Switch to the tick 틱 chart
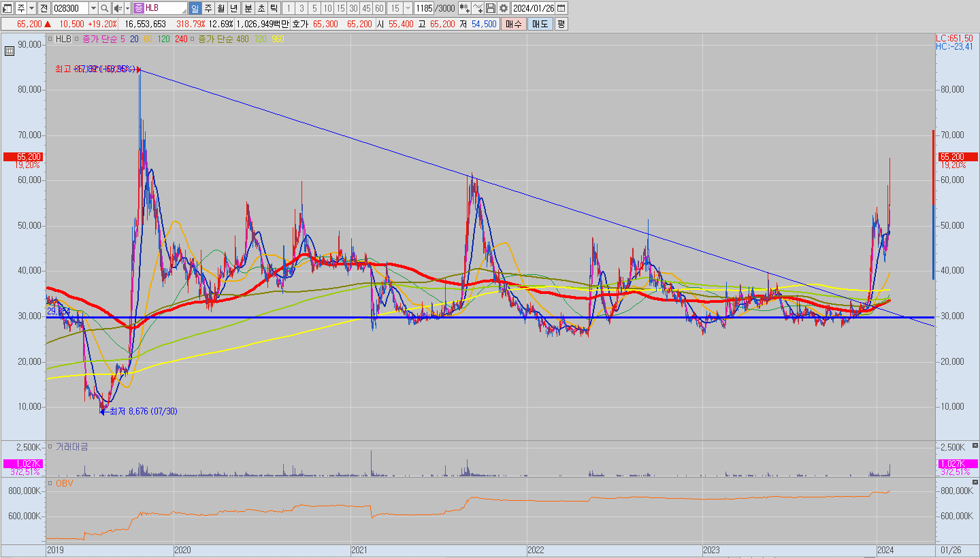980x558 pixels. click(273, 8)
